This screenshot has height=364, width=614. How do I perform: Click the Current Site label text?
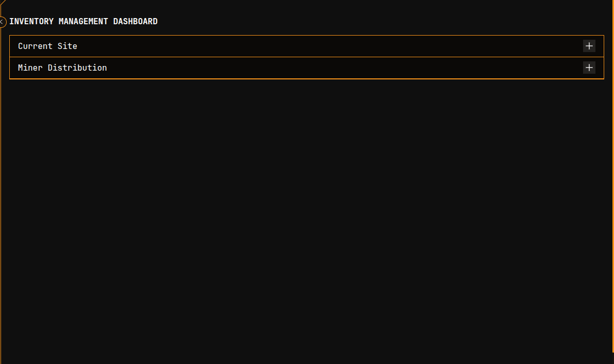click(x=47, y=46)
